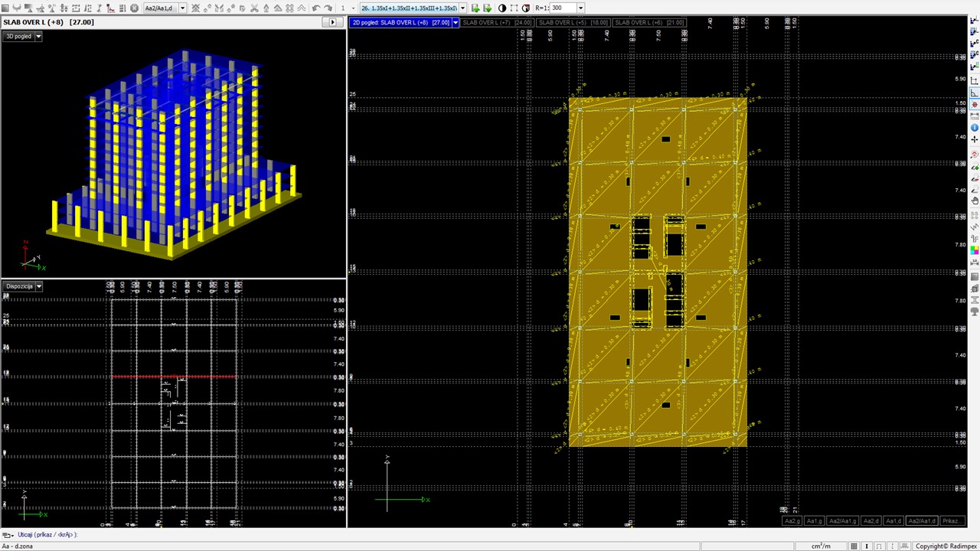Click the round X cancel icon
The height and width of the screenshot is (551, 980).
point(135,8)
